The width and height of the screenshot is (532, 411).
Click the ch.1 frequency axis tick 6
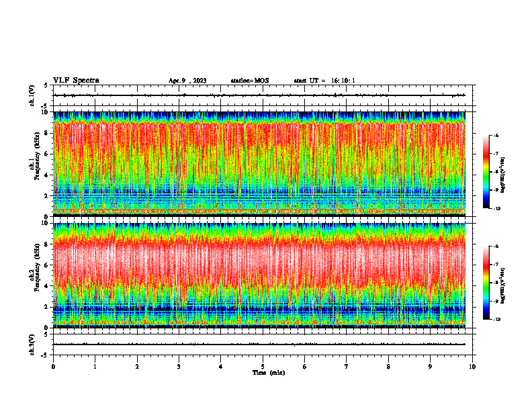pyautogui.click(x=47, y=154)
